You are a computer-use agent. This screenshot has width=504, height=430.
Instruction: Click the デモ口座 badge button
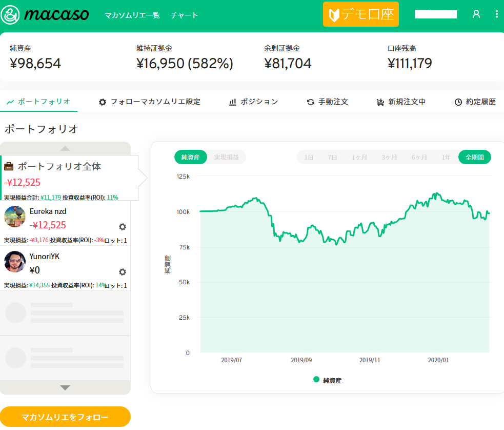[x=360, y=14]
